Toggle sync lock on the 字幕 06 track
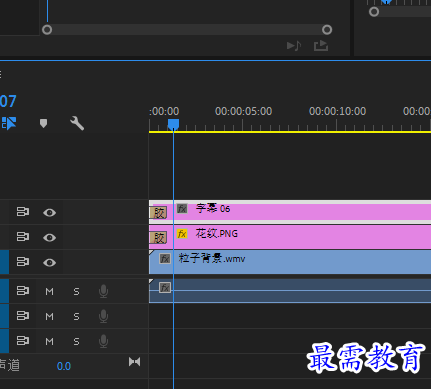This screenshot has height=389, width=431. coord(23,212)
